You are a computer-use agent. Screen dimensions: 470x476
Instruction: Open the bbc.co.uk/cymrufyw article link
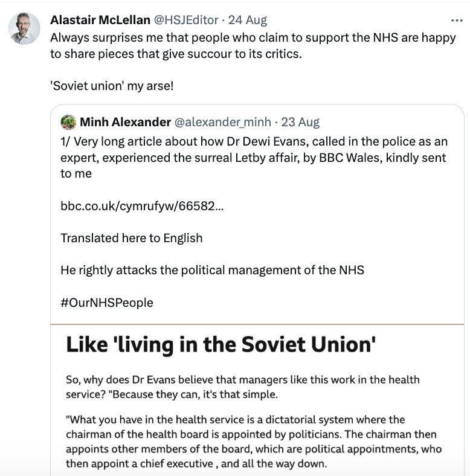(x=141, y=206)
